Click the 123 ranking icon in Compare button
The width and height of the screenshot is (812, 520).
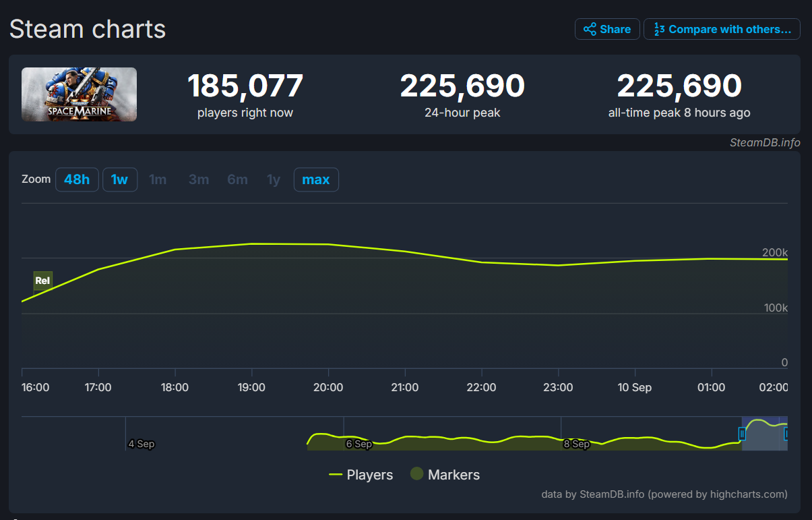pyautogui.click(x=660, y=29)
